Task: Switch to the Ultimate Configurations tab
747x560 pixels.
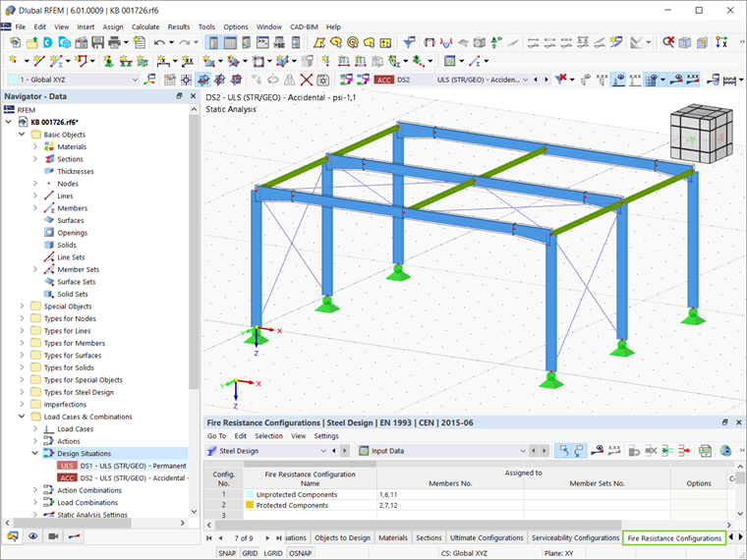Action: coord(487,537)
